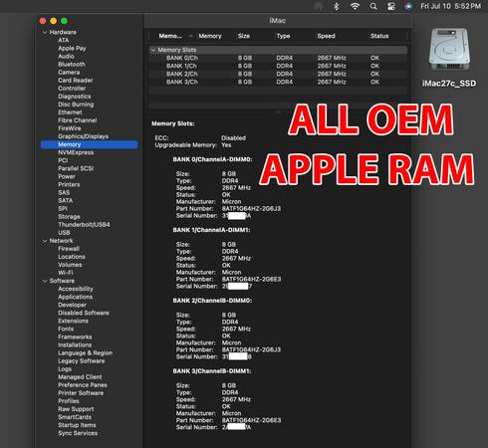Select Developer under Software
Image resolution: width=488 pixels, height=448 pixels.
[x=72, y=305]
